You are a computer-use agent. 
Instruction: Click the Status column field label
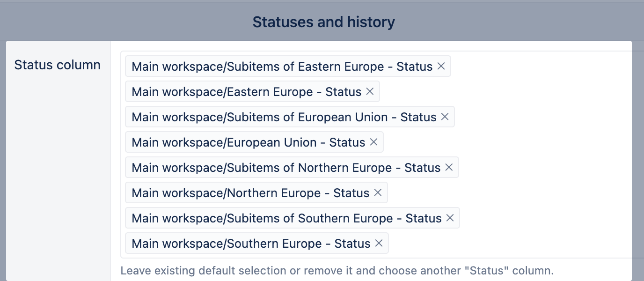pyautogui.click(x=58, y=65)
